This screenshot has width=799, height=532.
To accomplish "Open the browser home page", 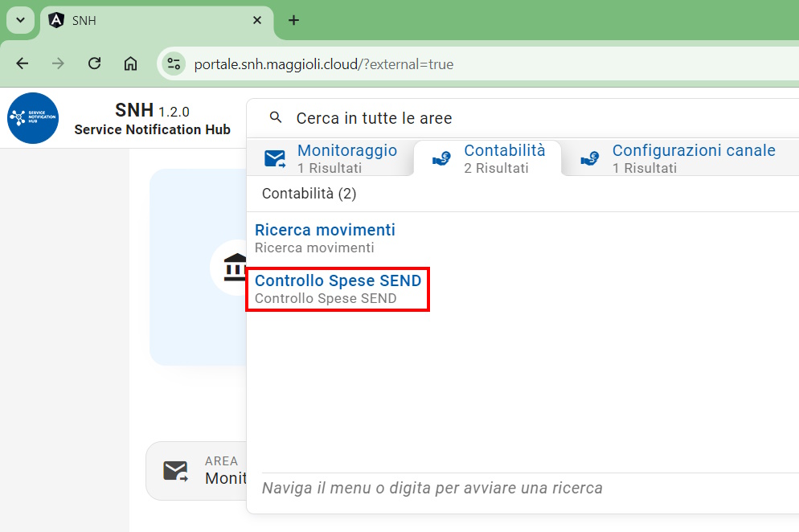I will (131, 63).
